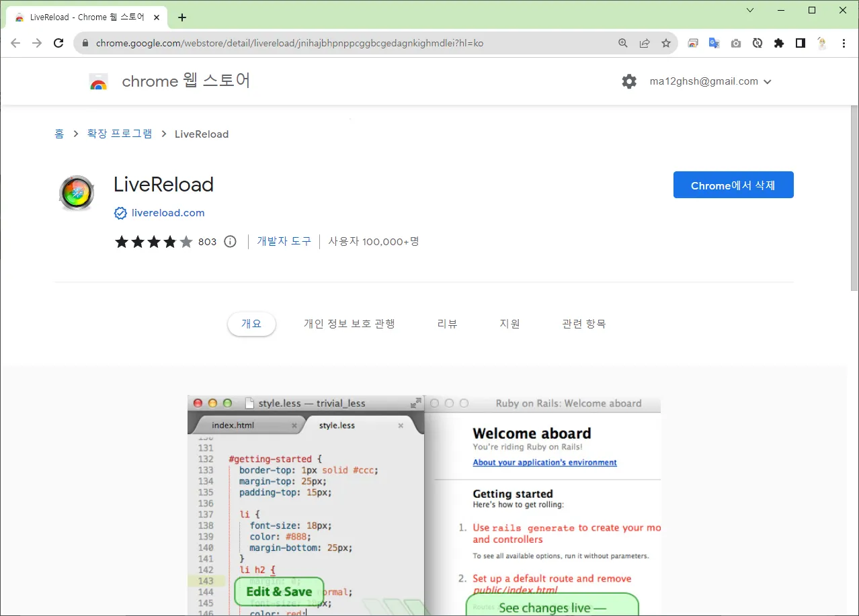View site security lock info

pos(85,43)
